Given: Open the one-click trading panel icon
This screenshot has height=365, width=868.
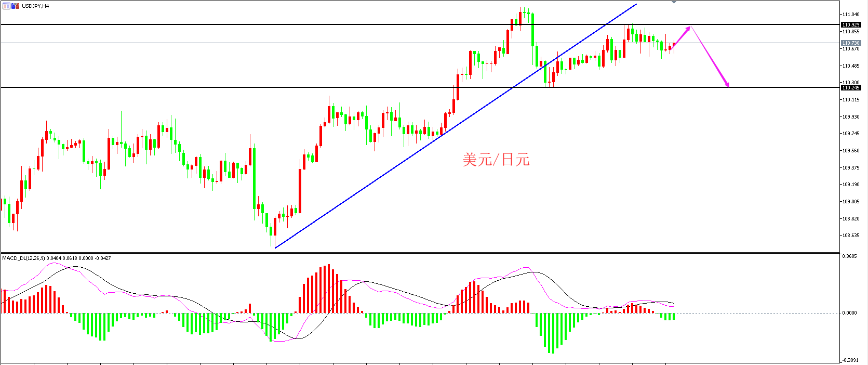Looking at the screenshot, I should (6, 6).
